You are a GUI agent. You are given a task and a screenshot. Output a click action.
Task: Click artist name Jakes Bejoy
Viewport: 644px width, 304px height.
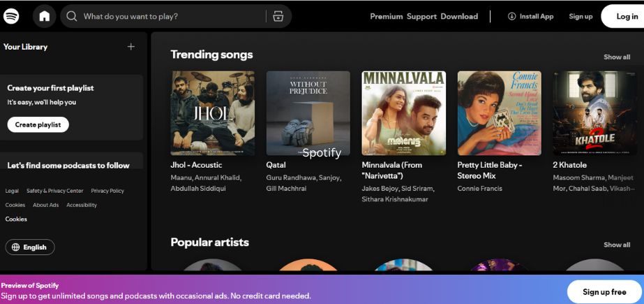pos(380,189)
